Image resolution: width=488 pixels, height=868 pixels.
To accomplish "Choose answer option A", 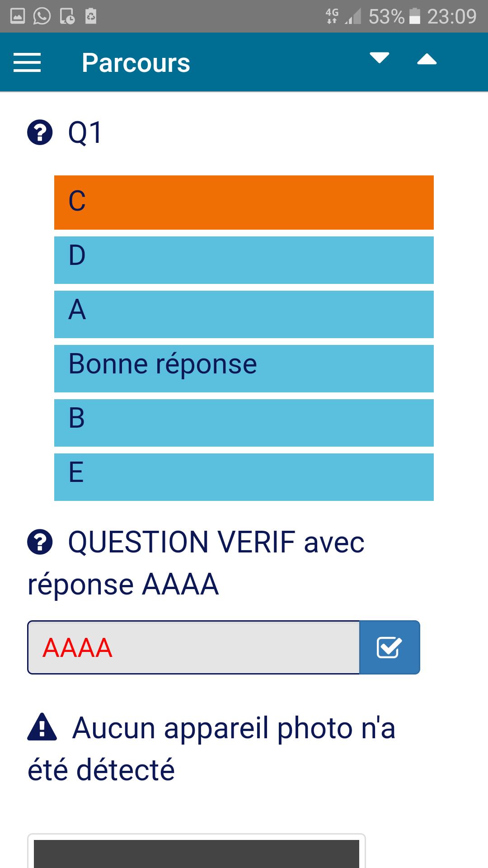I will point(244,314).
